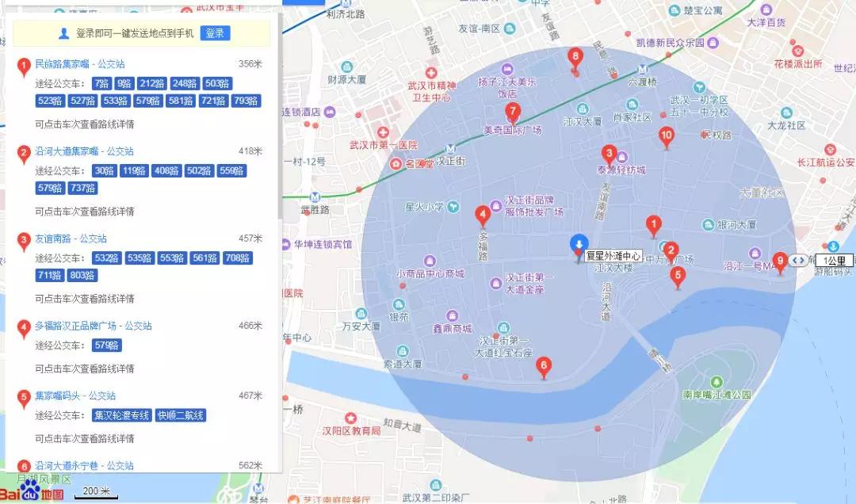Click list marker 1 beside 民族路集家嘴
856x504 pixels.
point(24,67)
